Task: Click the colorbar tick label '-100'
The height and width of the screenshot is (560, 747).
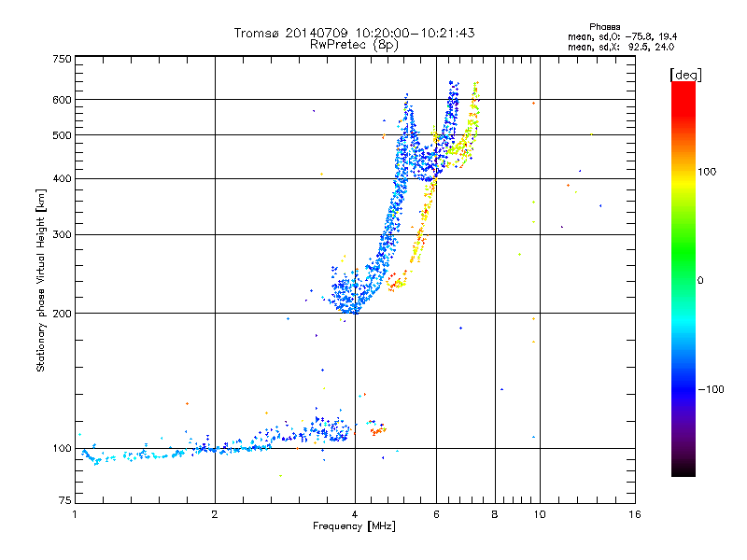Action: (711, 389)
